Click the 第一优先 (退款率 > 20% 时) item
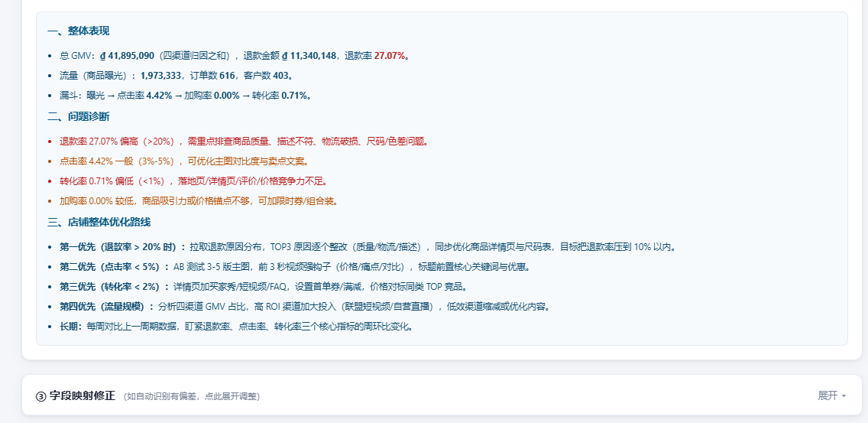Image resolution: width=868 pixels, height=423 pixels. (368, 247)
